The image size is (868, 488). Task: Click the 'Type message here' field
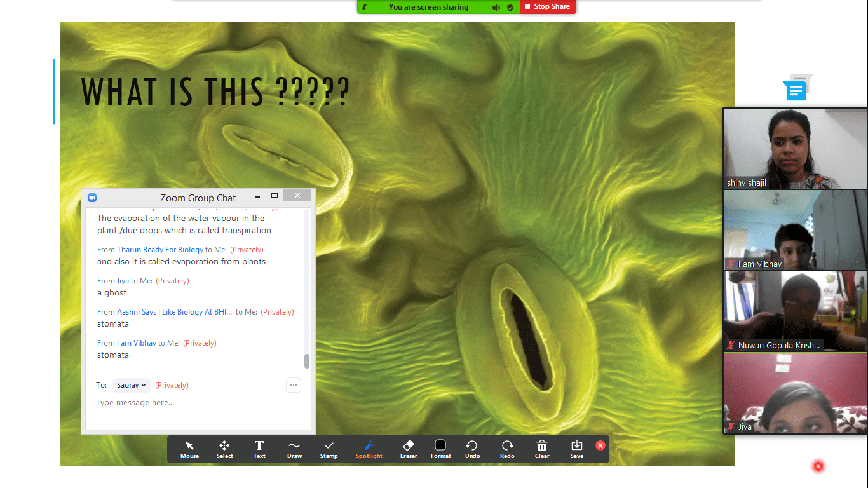click(x=191, y=403)
